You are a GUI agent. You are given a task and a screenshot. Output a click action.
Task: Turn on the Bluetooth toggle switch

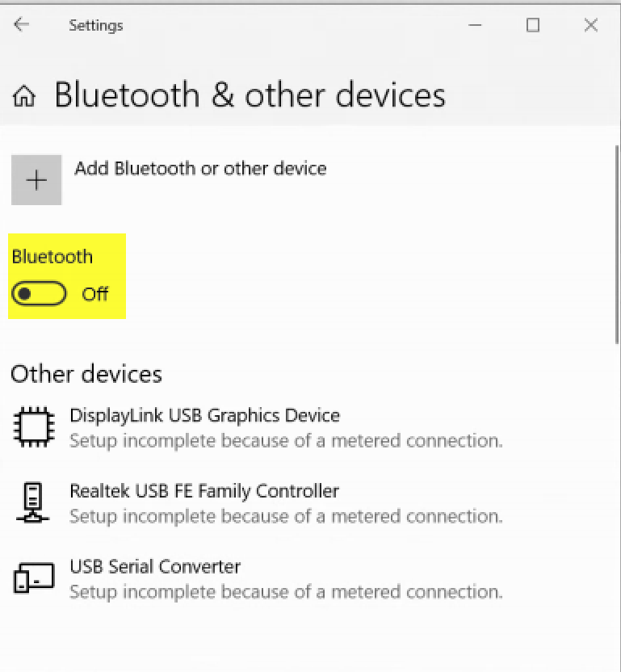(x=39, y=293)
